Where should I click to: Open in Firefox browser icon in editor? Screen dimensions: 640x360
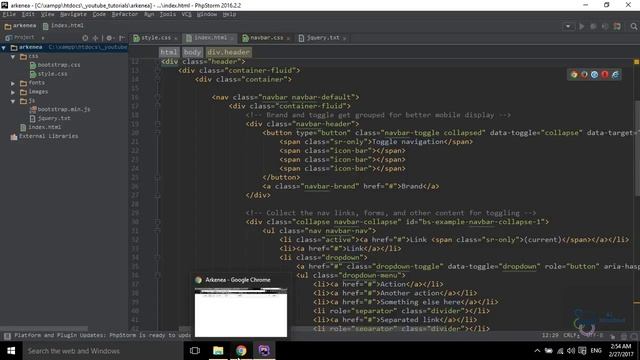(584, 74)
